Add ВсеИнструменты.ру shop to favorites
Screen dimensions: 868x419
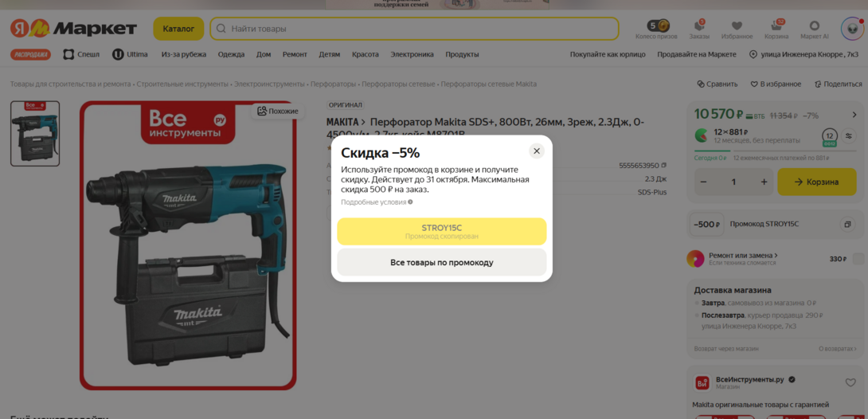(x=850, y=382)
